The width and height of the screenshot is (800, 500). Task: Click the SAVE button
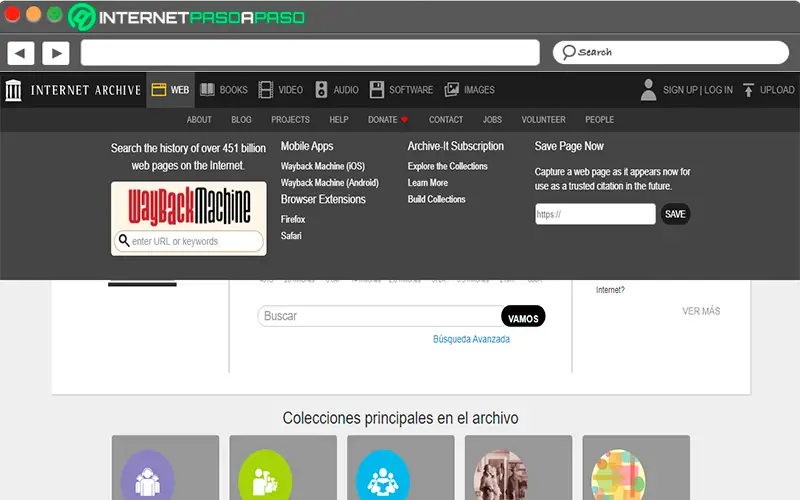tap(675, 214)
